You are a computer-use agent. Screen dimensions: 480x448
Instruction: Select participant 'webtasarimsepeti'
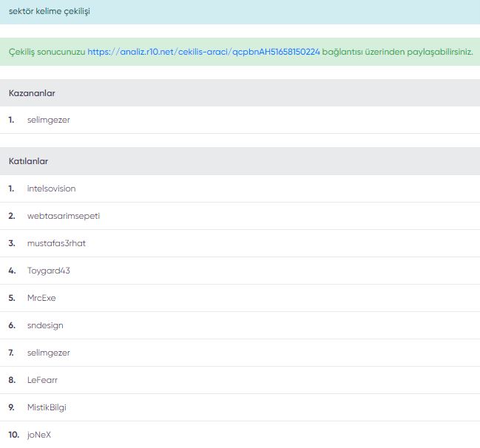point(64,216)
